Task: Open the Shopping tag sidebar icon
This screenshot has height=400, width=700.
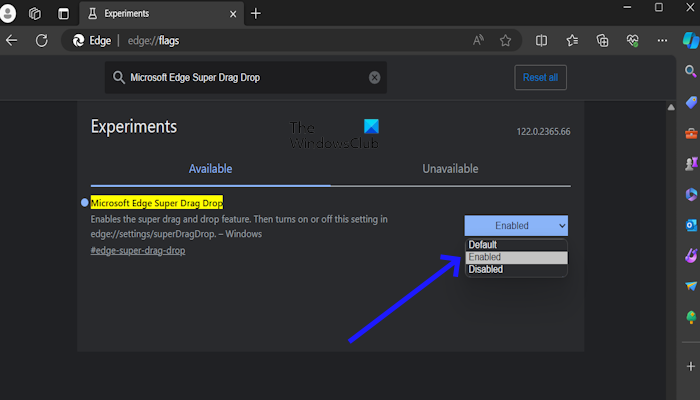Action: click(690, 103)
